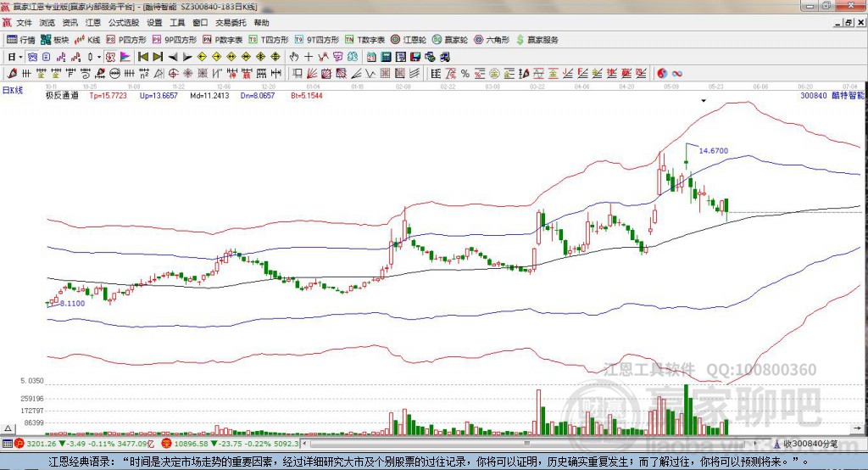Select the red pencil drawing tool
The image size is (868, 470).
click(12, 73)
